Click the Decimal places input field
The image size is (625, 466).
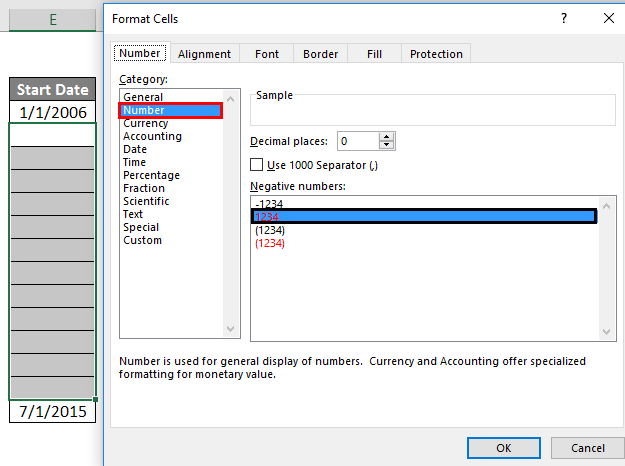(x=354, y=141)
